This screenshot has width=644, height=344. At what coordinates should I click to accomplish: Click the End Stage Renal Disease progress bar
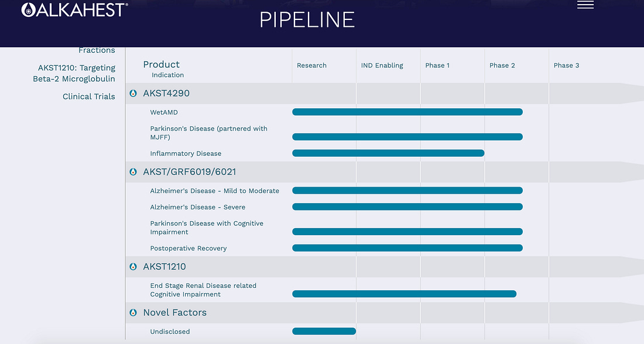(x=404, y=294)
